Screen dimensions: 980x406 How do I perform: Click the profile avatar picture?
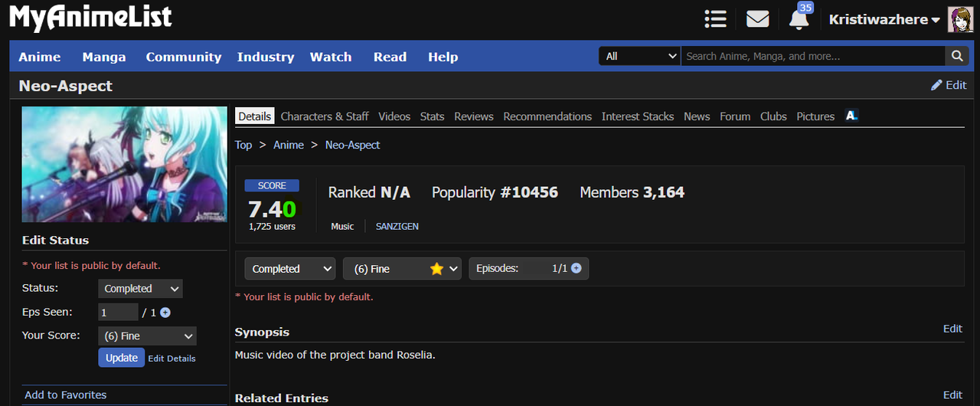pos(960,19)
